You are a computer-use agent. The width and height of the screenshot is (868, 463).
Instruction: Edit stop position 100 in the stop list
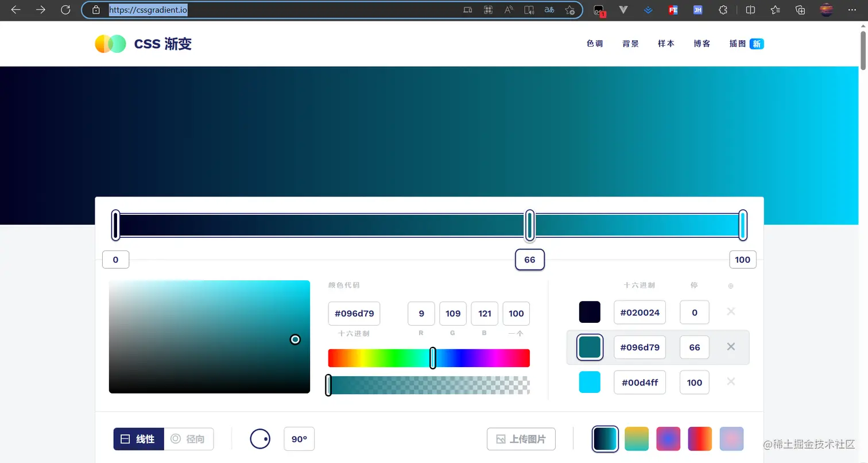[695, 383]
